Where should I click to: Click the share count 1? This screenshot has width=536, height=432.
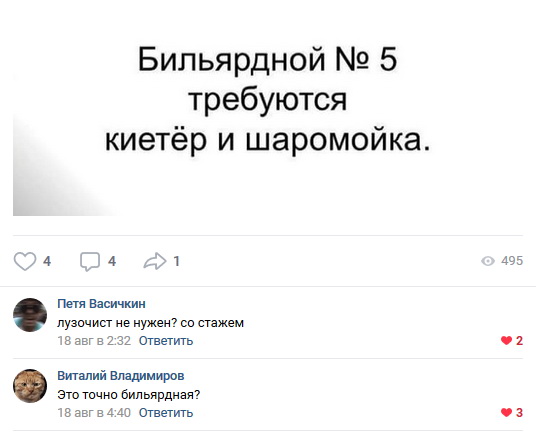click(x=176, y=261)
